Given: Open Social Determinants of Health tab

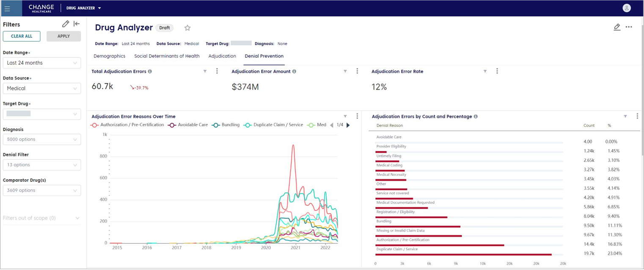Looking at the screenshot, I should tap(167, 56).
